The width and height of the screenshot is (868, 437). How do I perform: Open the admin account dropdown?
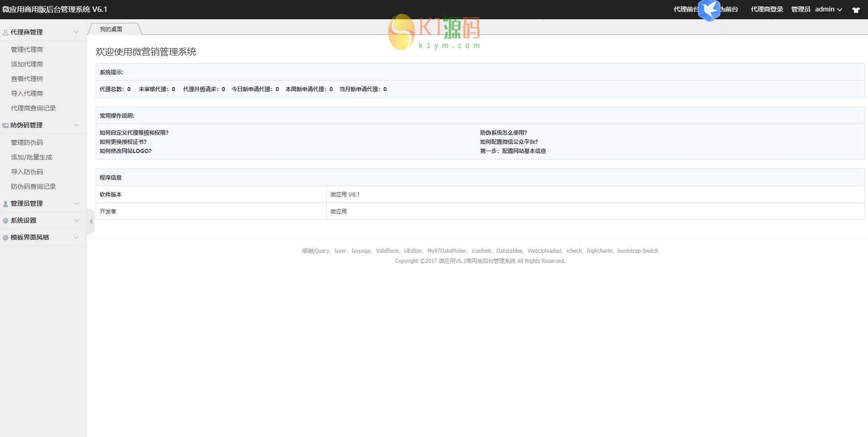[x=829, y=9]
